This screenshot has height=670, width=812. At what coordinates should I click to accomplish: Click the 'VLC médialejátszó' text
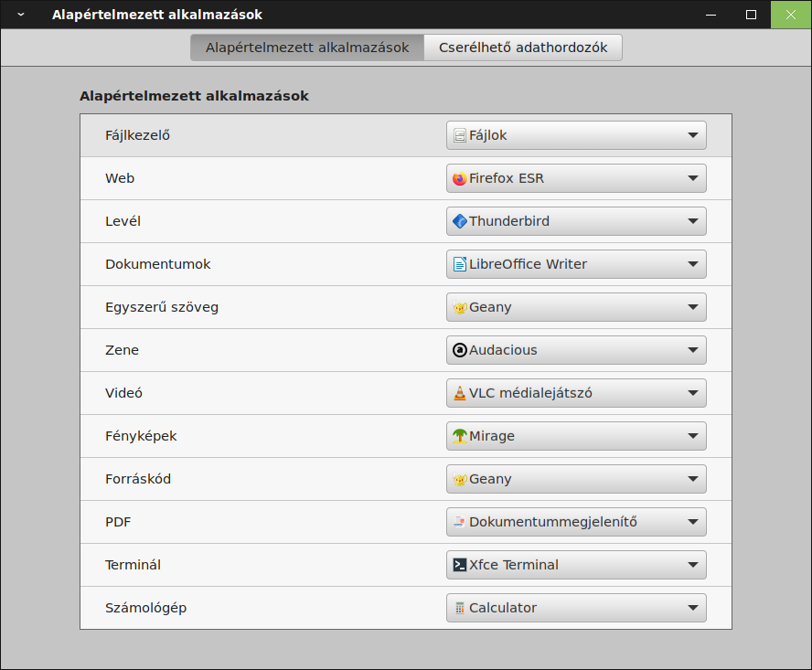530,394
